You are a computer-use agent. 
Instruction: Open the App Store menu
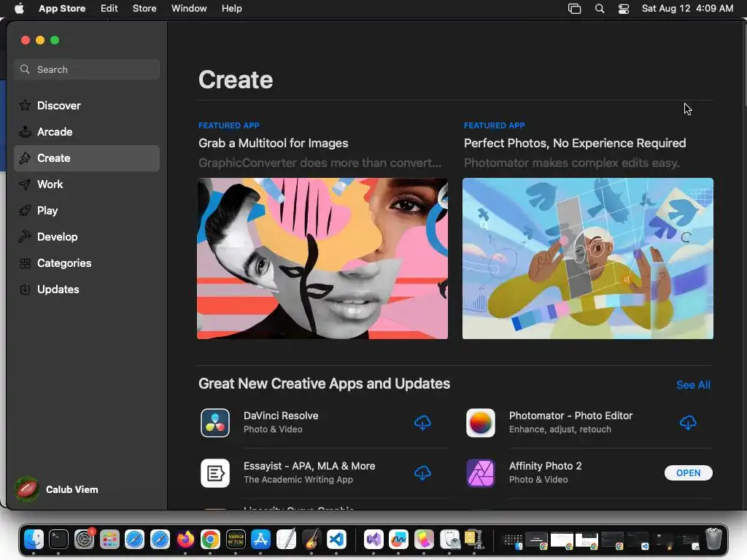pos(62,9)
